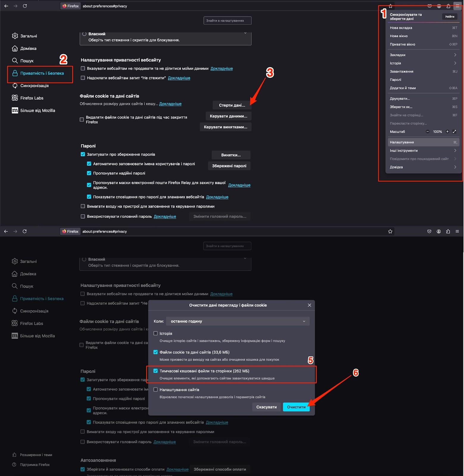Focus the settings search field in upper window
Image resolution: width=464 pixels, height=476 pixels.
pyautogui.click(x=228, y=21)
